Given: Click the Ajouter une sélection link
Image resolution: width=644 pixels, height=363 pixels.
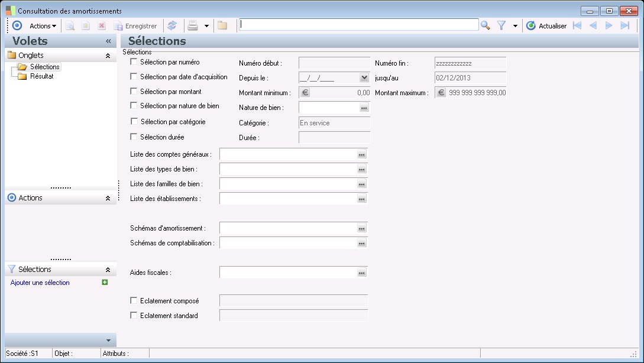Looking at the screenshot, I should [x=40, y=283].
